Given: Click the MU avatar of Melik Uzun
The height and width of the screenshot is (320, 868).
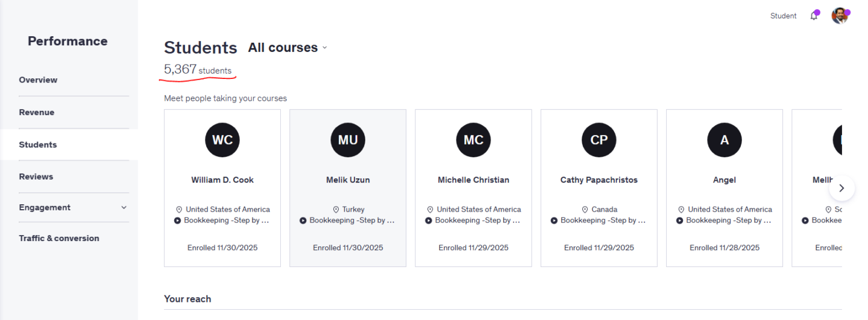Looking at the screenshot, I should click(x=348, y=140).
